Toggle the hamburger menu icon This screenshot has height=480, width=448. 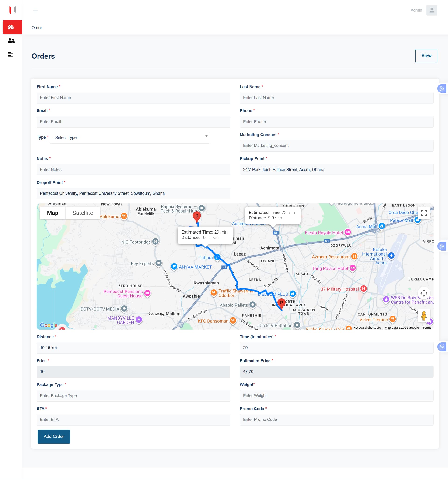click(x=35, y=10)
